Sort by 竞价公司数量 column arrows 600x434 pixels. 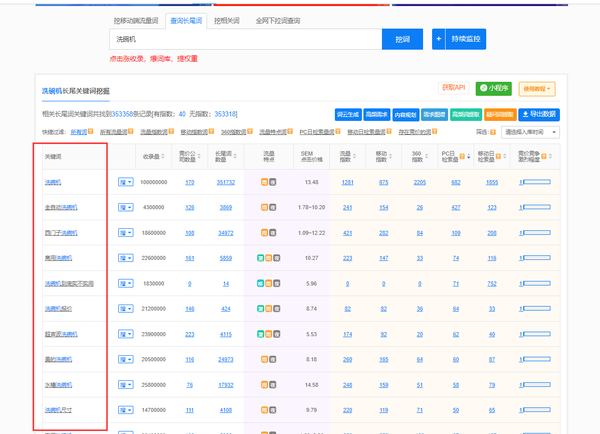tap(199, 156)
